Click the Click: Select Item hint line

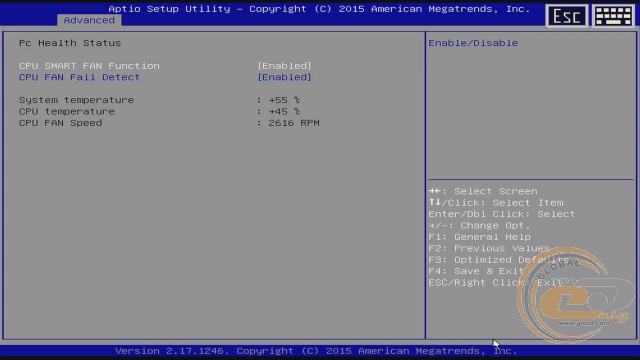point(496,203)
